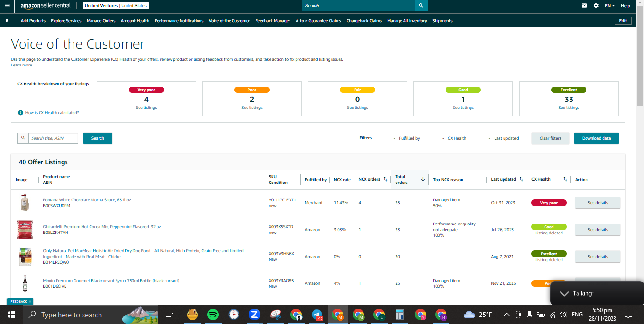The height and width of the screenshot is (324, 644).
Task: Open the Last updated filter dropdown
Action: (x=504, y=138)
